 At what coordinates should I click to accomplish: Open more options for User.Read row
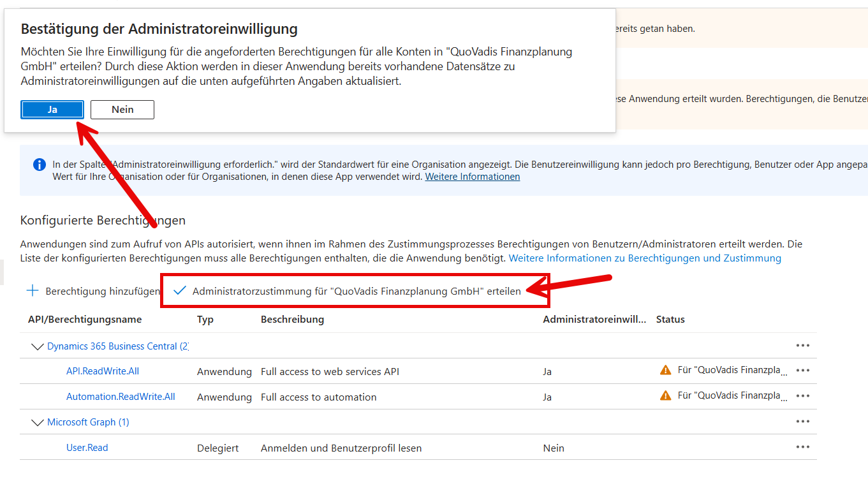coord(803,447)
